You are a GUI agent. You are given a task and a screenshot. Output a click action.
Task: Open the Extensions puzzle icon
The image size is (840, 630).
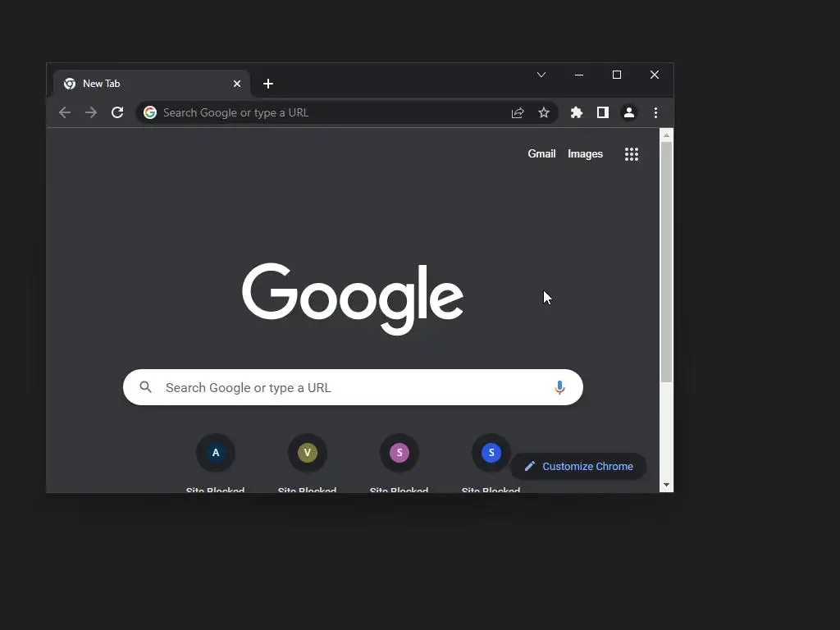(577, 112)
